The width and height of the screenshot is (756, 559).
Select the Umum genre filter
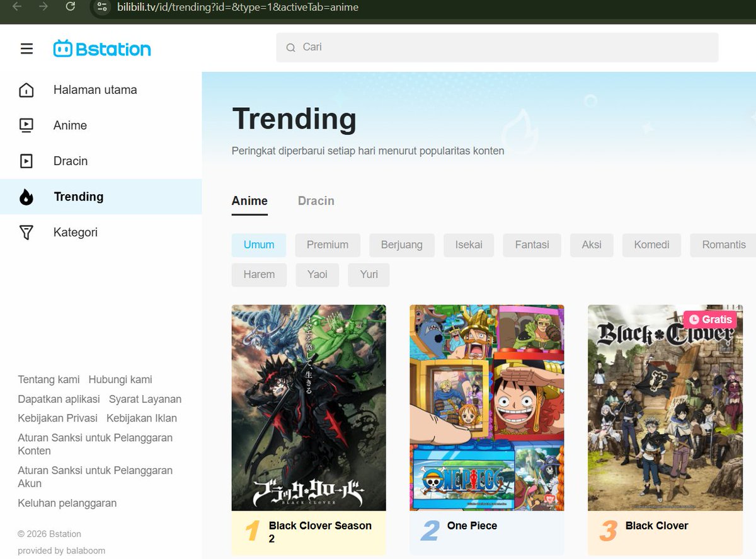pyautogui.click(x=259, y=245)
